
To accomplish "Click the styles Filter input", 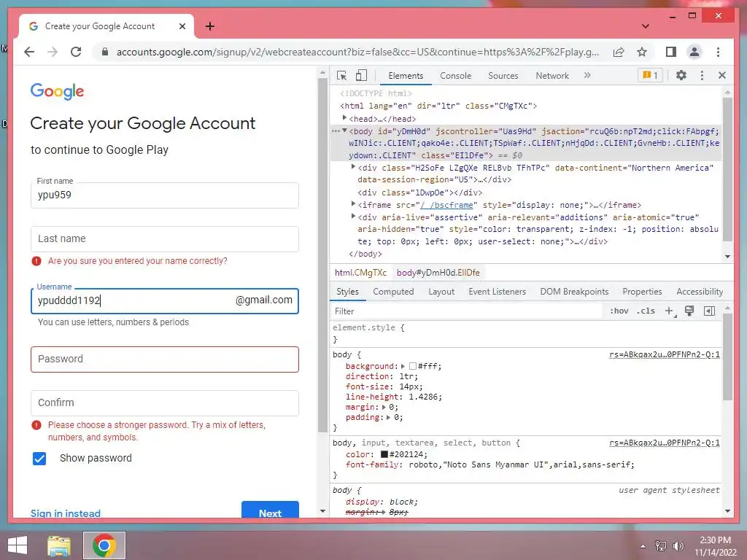I will tap(467, 311).
